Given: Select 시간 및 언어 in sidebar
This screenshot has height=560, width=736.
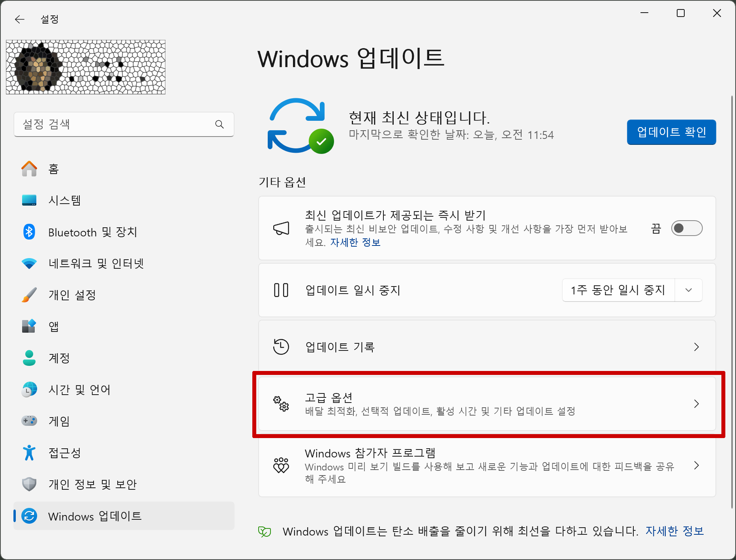Looking at the screenshot, I should pyautogui.click(x=124, y=390).
